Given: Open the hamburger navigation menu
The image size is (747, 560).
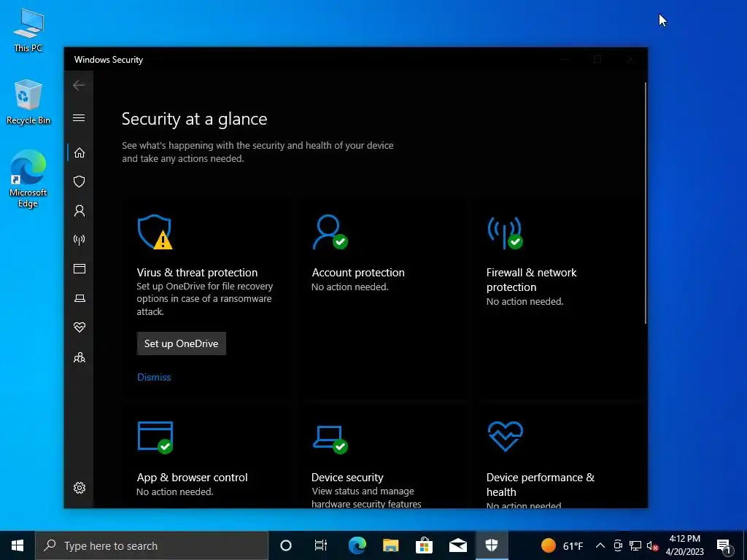Looking at the screenshot, I should [x=79, y=117].
